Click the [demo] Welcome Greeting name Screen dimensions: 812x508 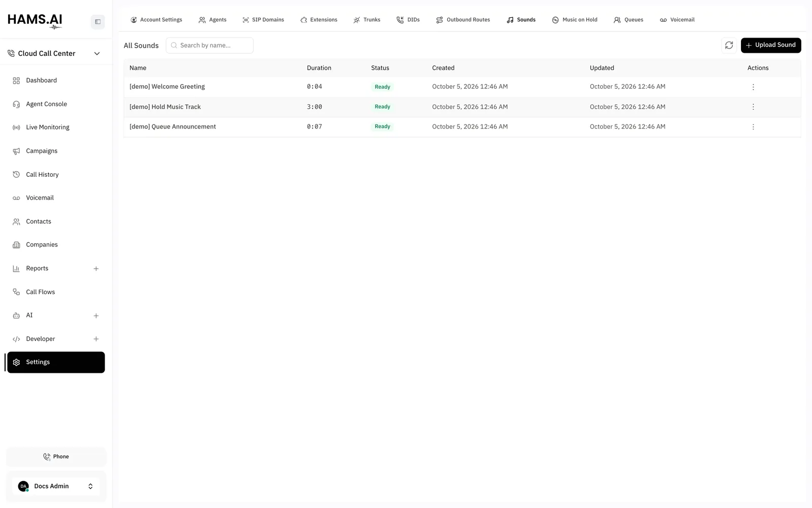[167, 86]
